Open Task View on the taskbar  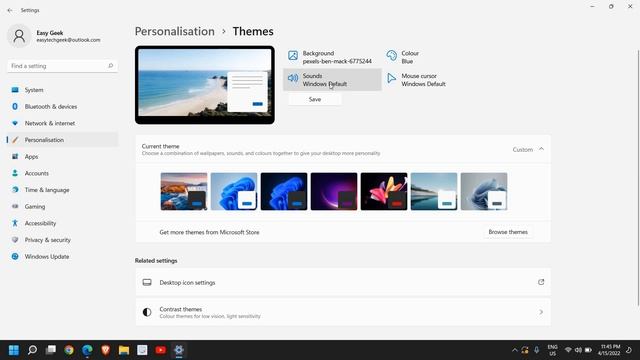click(51, 350)
